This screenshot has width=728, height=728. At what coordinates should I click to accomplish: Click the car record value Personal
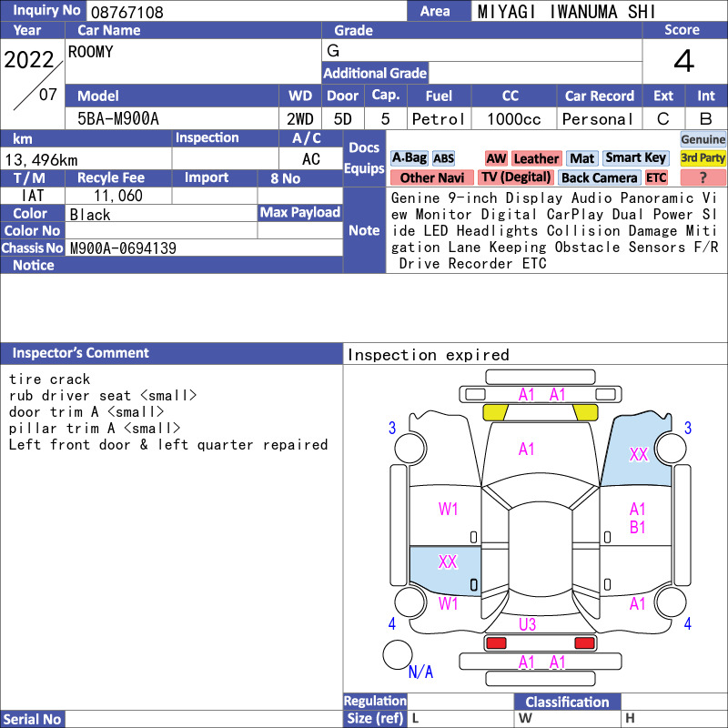coord(597,119)
